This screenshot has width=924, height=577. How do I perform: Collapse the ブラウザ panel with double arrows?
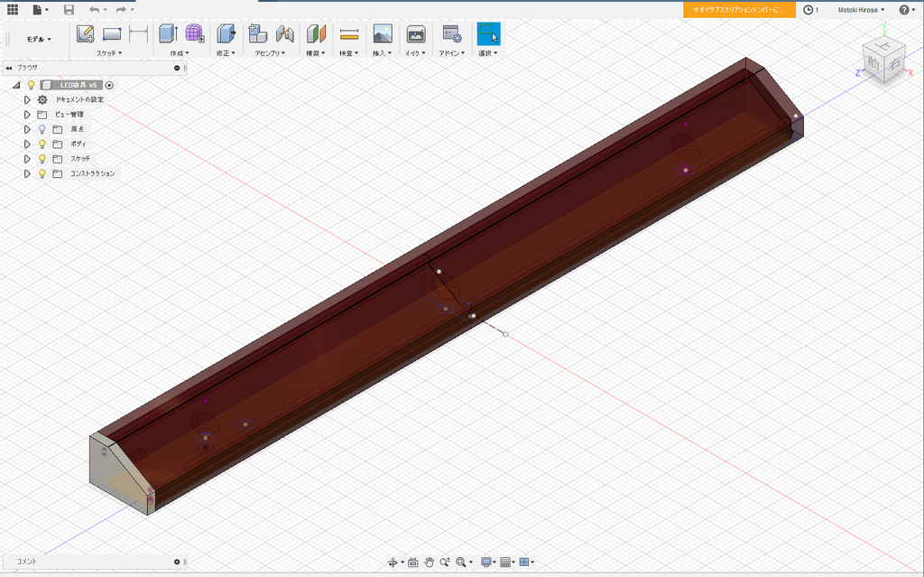(9, 68)
